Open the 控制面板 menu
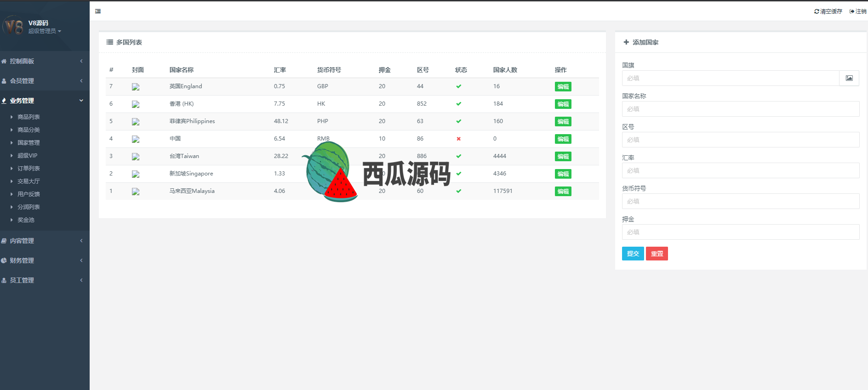The height and width of the screenshot is (390, 868). click(45, 61)
